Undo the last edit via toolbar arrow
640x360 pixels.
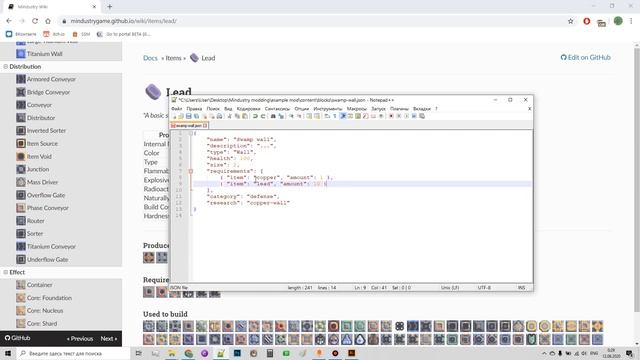coord(255,116)
